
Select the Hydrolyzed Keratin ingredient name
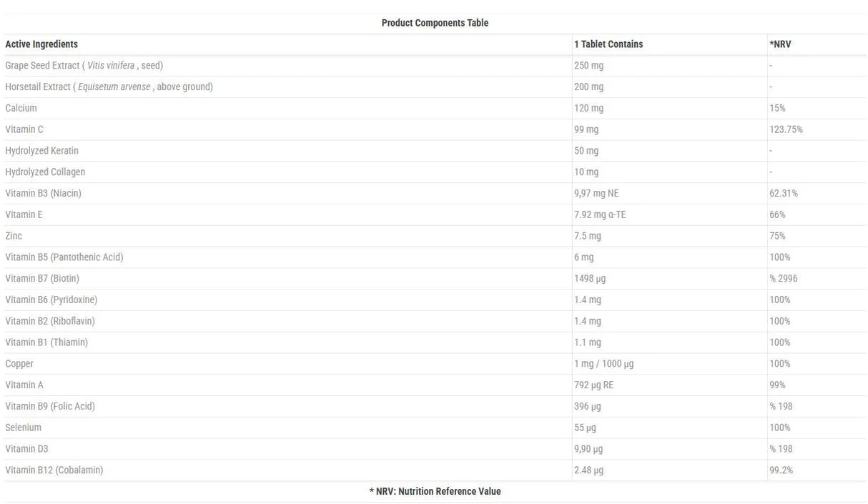pos(41,151)
